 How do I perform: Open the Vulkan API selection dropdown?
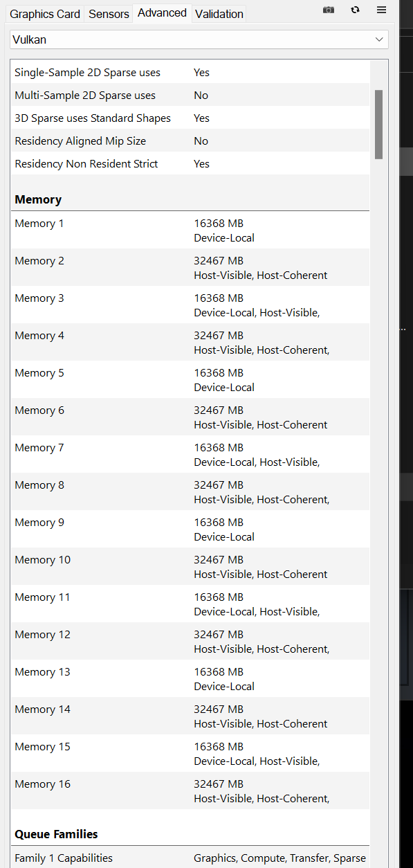tap(199, 39)
